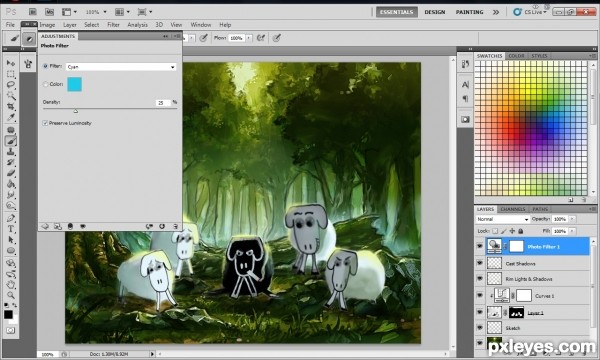
Task: Select the Lasso tool
Action: pyautogui.click(x=11, y=85)
